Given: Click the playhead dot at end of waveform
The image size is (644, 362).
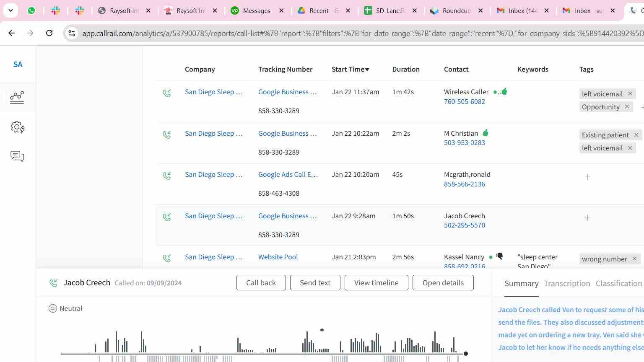Looking at the screenshot, I should [x=465, y=354].
